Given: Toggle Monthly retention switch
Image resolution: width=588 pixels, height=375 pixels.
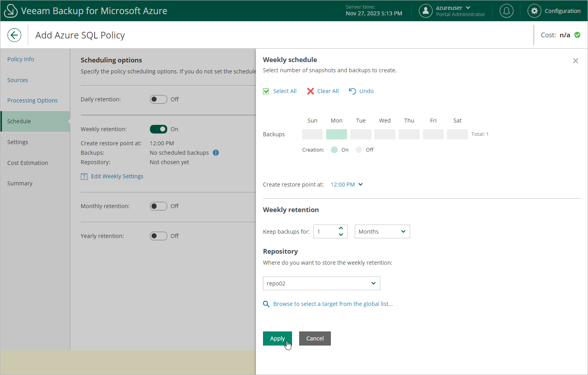Looking at the screenshot, I should (159, 206).
